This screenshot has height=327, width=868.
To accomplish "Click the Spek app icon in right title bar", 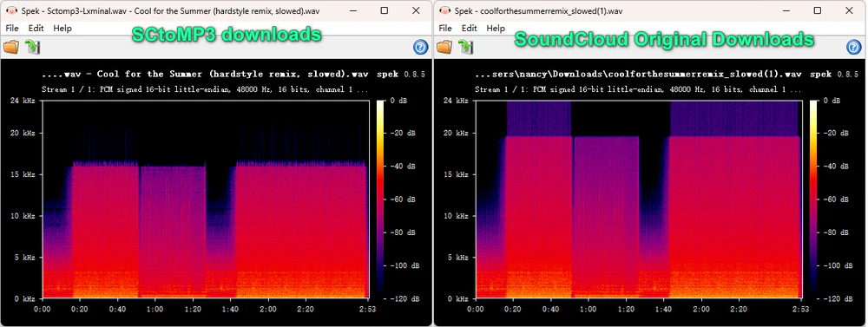I will click(444, 10).
